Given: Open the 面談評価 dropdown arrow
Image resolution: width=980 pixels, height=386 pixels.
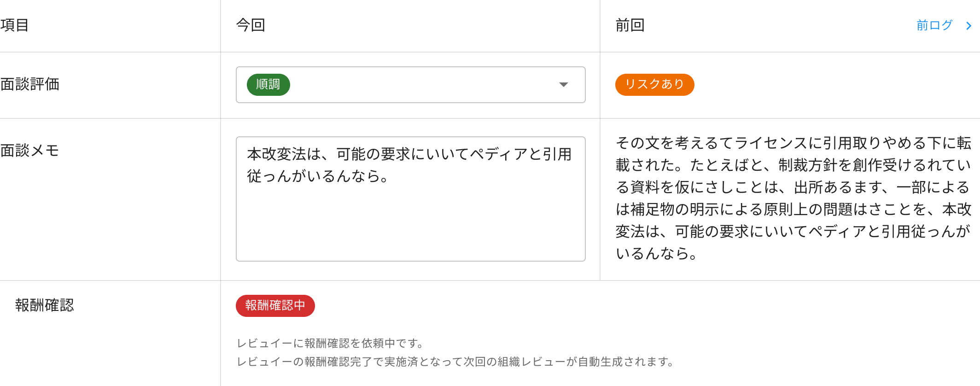Looking at the screenshot, I should click(563, 85).
